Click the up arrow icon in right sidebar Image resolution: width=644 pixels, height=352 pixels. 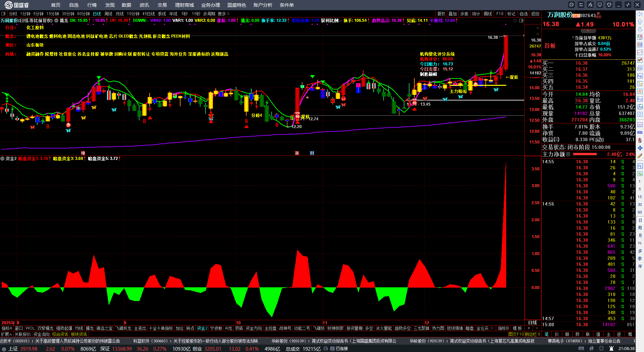coord(640,22)
